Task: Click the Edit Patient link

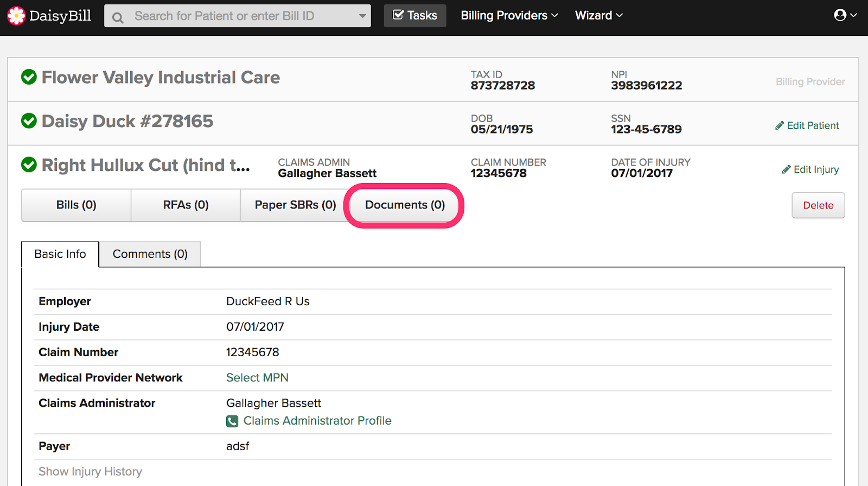Action: (x=807, y=125)
